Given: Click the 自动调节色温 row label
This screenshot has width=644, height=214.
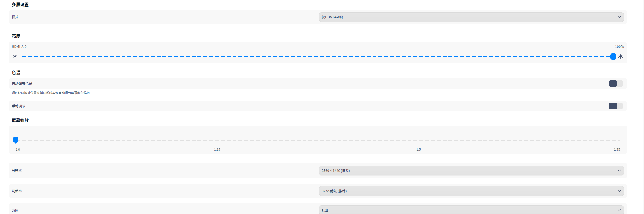Looking at the screenshot, I should 22,84.
